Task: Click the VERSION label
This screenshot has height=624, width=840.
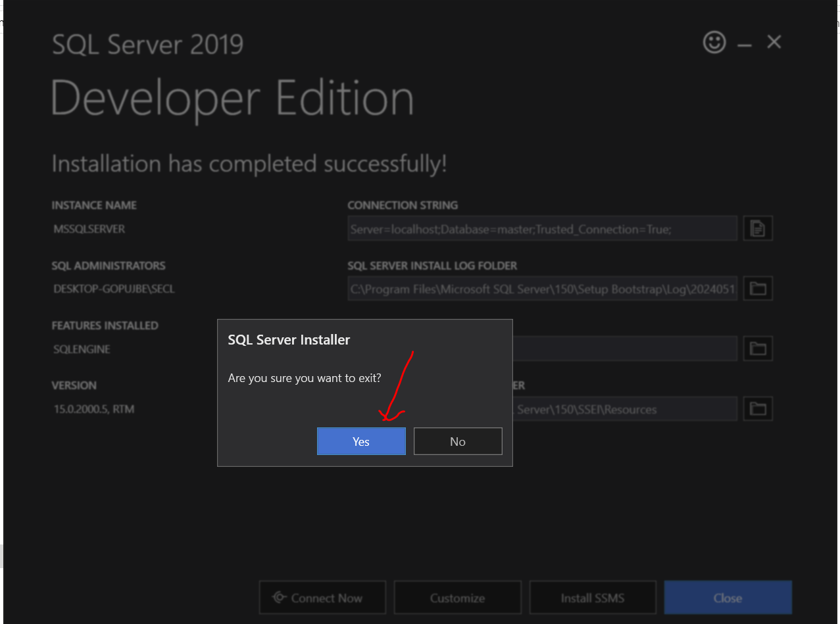Action: (x=74, y=385)
